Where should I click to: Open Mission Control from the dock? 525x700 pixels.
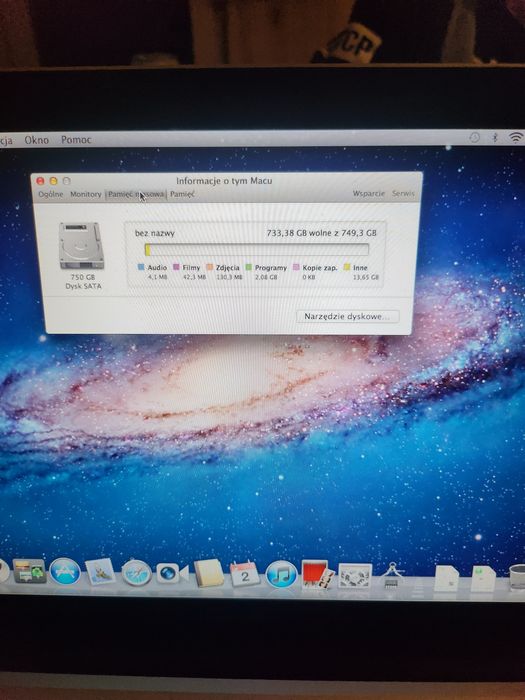point(29,571)
